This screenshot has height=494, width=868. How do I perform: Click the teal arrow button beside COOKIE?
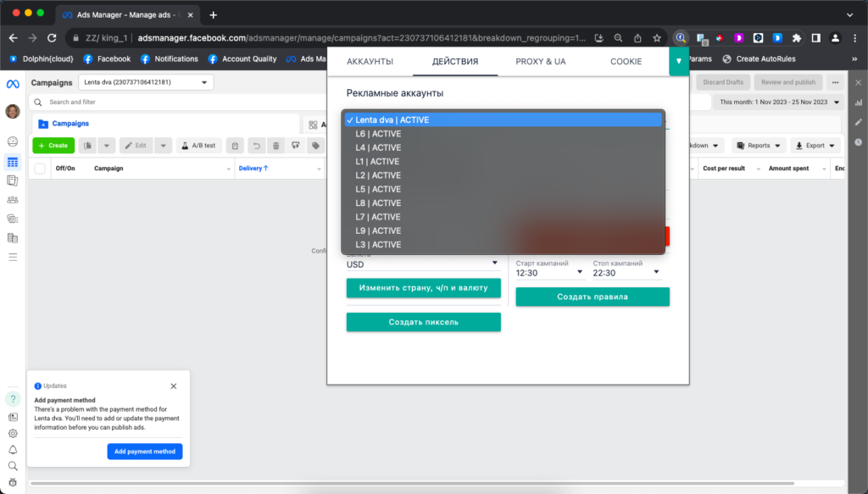pos(679,61)
